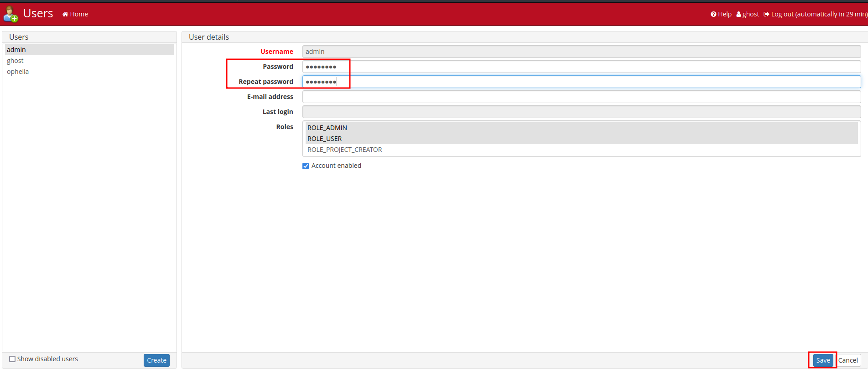Viewport: 868px width, 369px height.
Task: Open the ghost profile link
Action: click(x=748, y=14)
